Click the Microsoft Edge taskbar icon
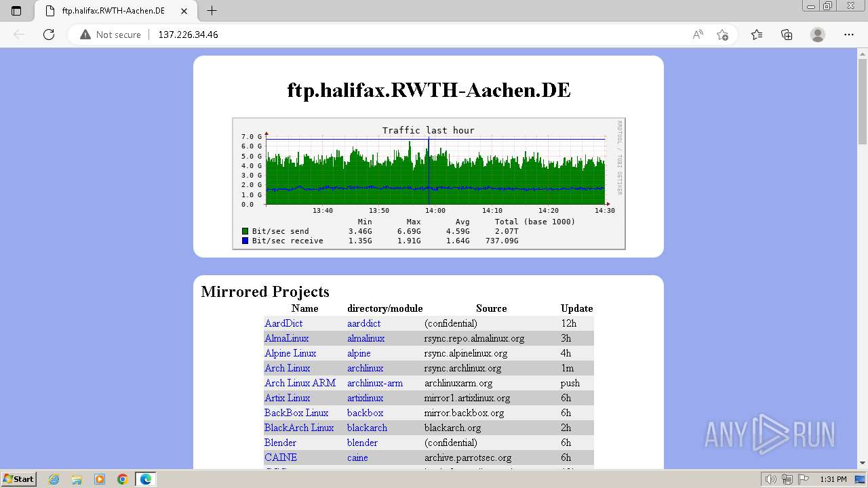Viewport: 868px width, 488px height. tap(146, 479)
